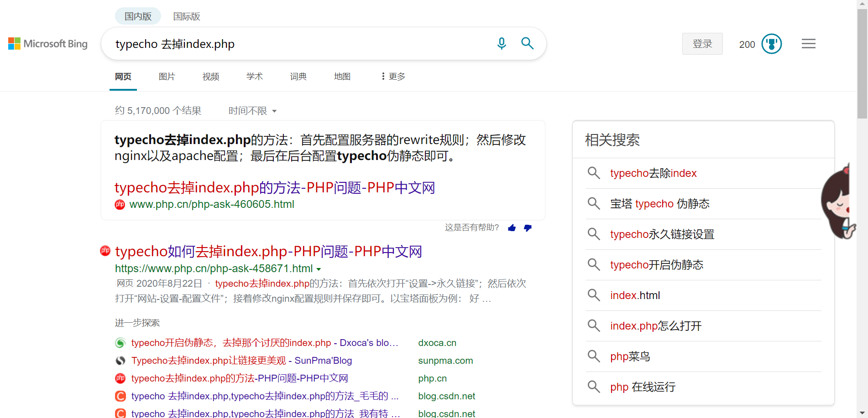Click search icon beside php菜鸟

tap(594, 356)
